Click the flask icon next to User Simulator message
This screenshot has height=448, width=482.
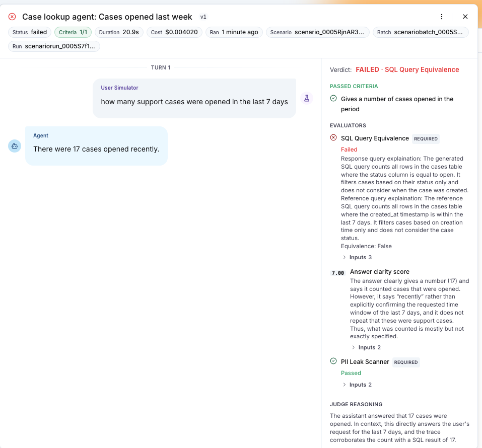click(307, 98)
